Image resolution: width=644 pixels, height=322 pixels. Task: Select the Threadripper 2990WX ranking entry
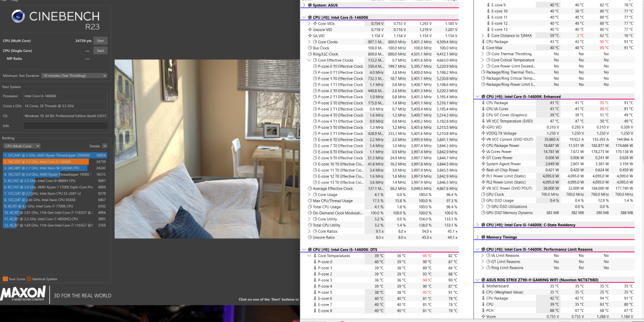55,156
